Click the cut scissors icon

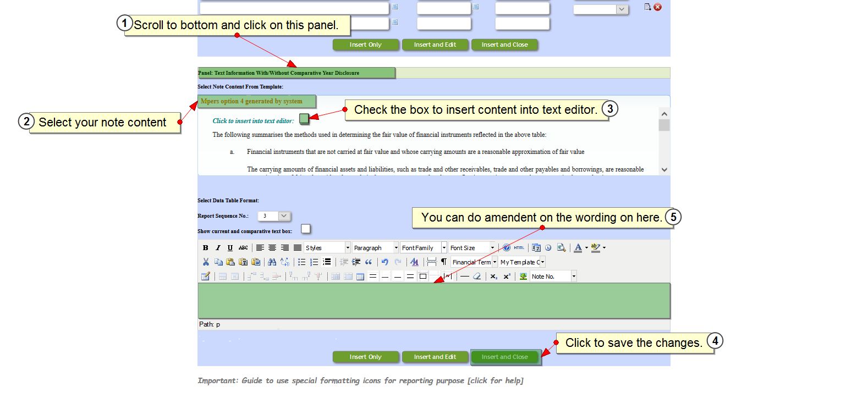[206, 262]
